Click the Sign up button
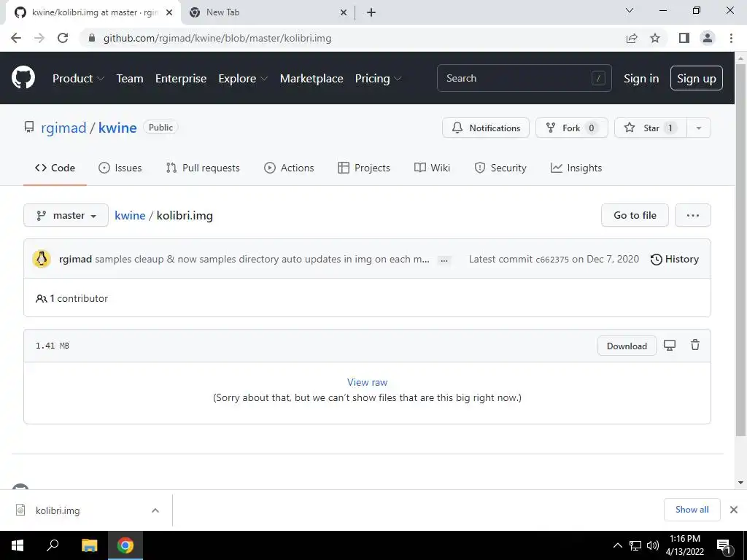The width and height of the screenshot is (747, 560). 697,78
